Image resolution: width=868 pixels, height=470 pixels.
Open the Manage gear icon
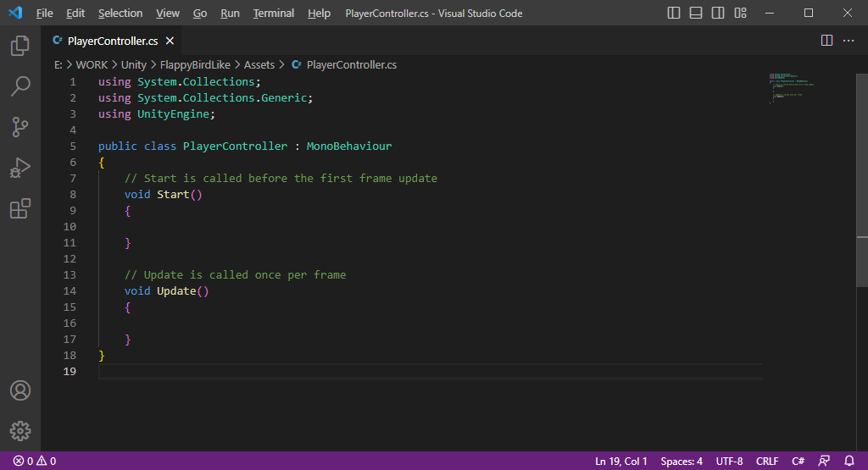coord(20,431)
